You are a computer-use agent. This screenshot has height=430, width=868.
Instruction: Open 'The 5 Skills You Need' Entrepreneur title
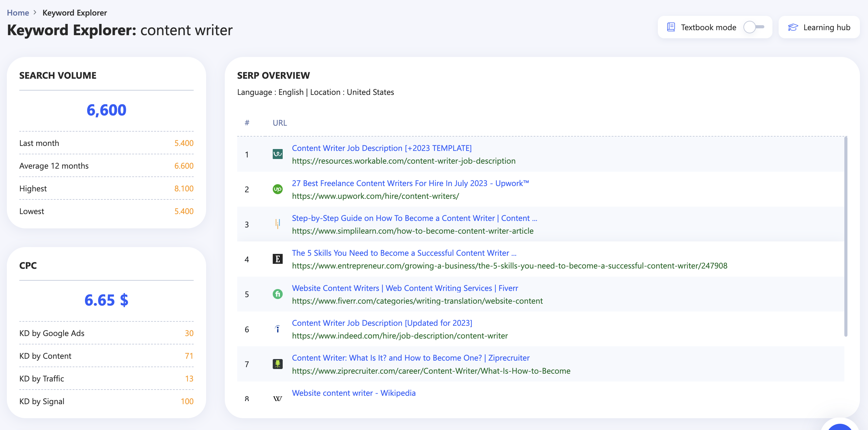[404, 253]
